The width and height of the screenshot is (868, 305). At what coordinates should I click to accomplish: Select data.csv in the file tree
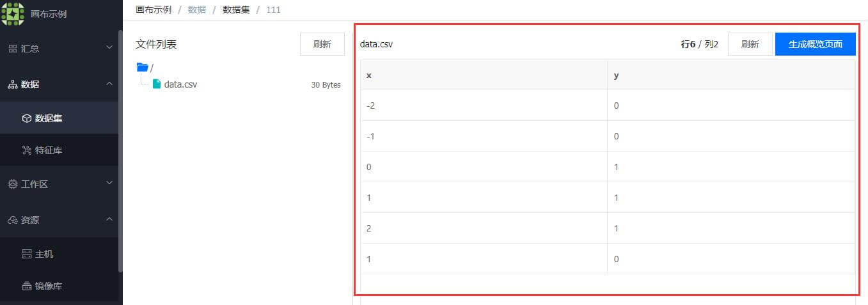[x=181, y=84]
